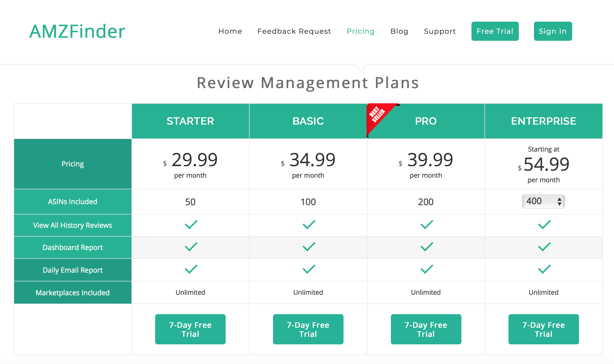Click the AMZFinder logo
The width and height of the screenshot is (614, 364).
tap(77, 31)
